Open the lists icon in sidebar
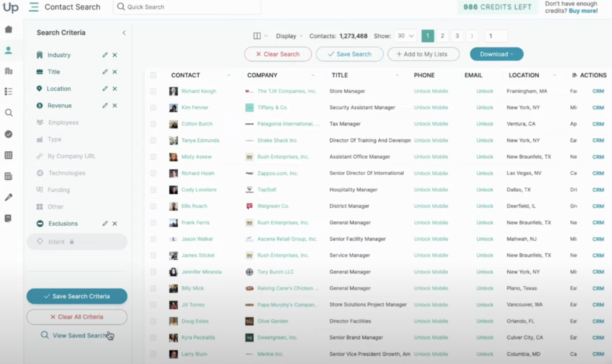 8,91
